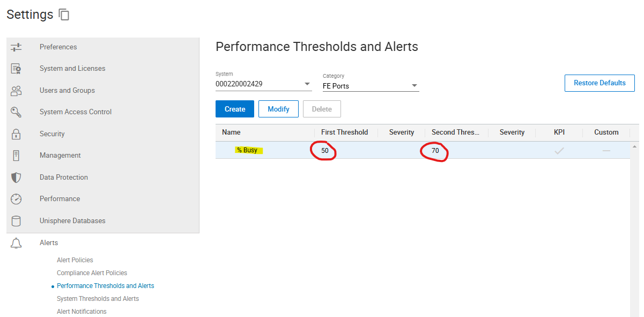Viewport: 644px width, 317px height.
Task: Click the Preferences sliders icon
Action: pos(16,47)
